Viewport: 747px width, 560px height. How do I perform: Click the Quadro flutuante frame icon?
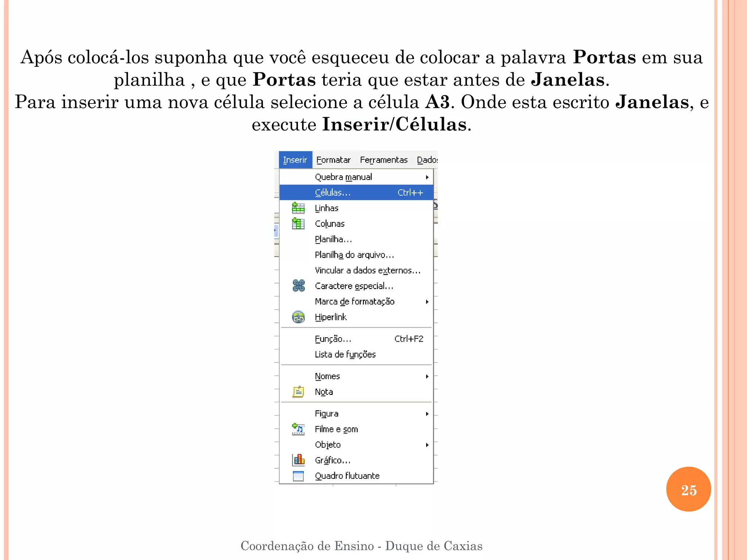(x=298, y=476)
